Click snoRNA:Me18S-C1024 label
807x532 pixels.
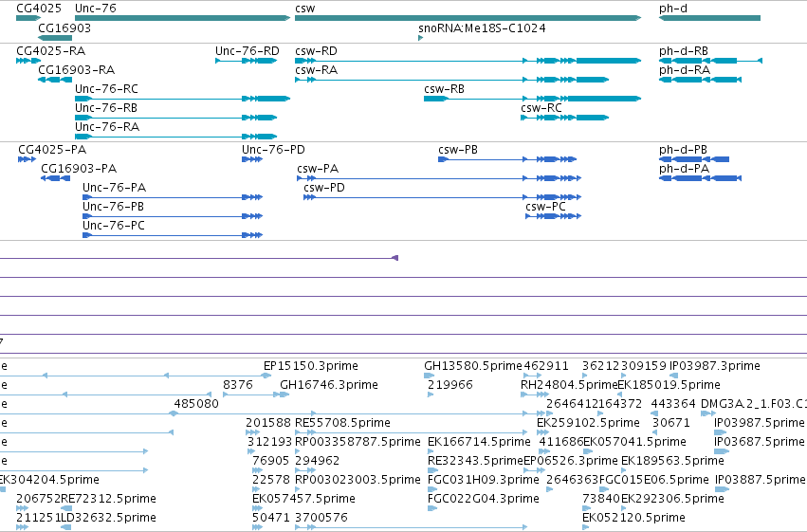[483, 28]
